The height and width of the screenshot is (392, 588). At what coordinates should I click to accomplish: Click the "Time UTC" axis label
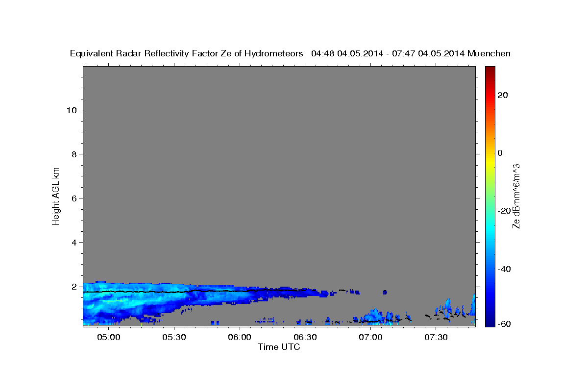279,347
